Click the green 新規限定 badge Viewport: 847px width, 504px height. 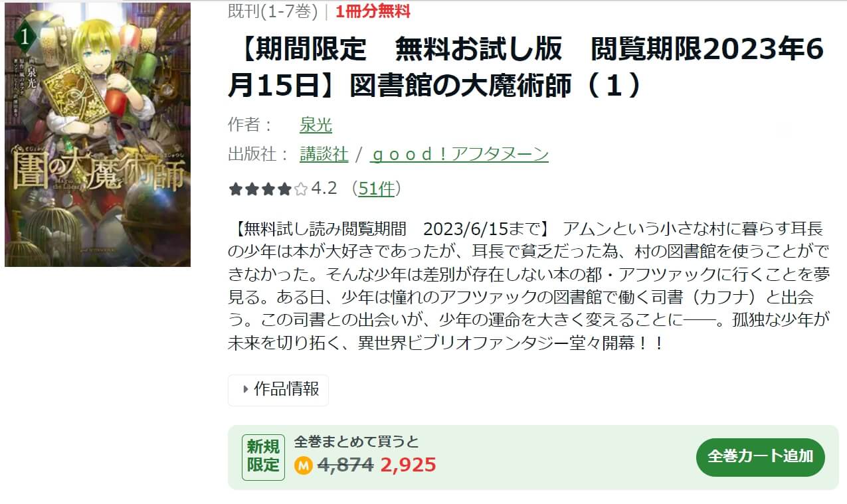point(263,457)
